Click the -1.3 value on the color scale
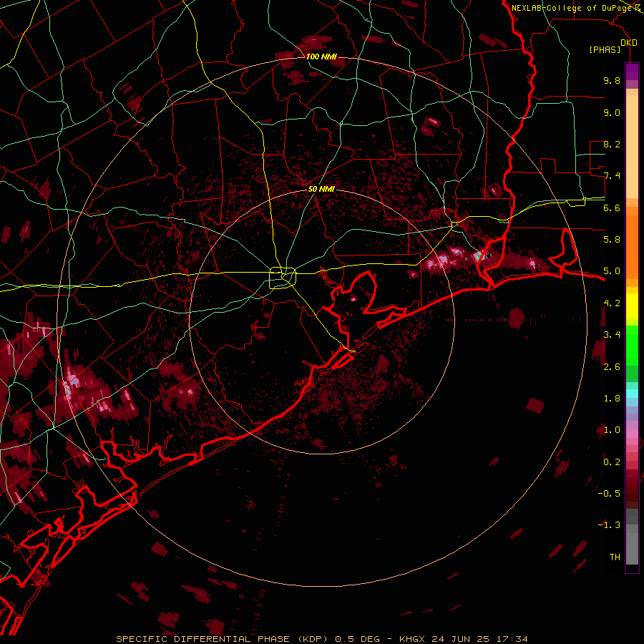This screenshot has height=644, width=644. click(609, 526)
